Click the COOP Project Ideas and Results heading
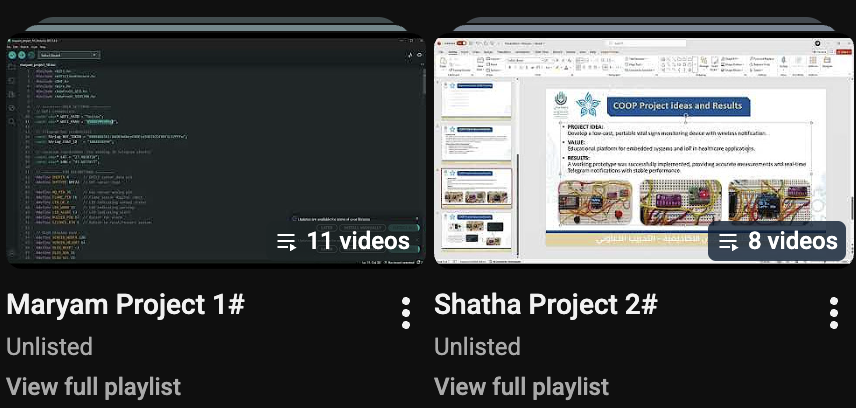856x408 pixels. [x=679, y=106]
